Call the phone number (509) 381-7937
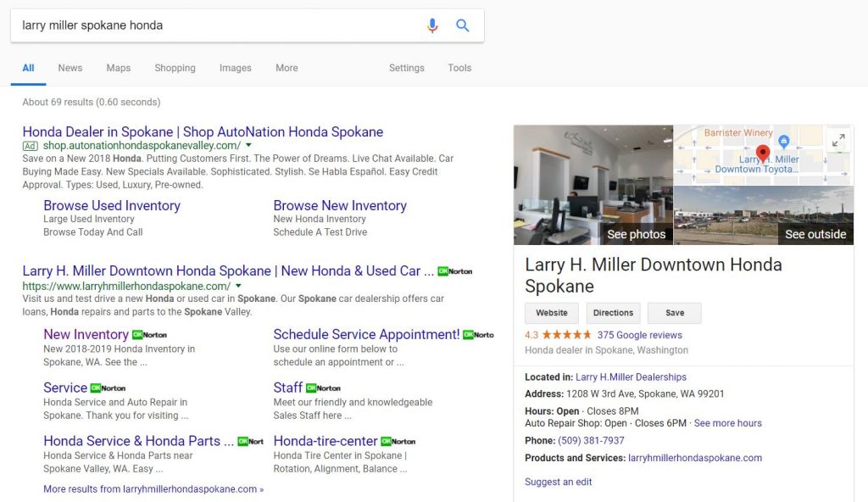This screenshot has width=868, height=502. point(591,440)
